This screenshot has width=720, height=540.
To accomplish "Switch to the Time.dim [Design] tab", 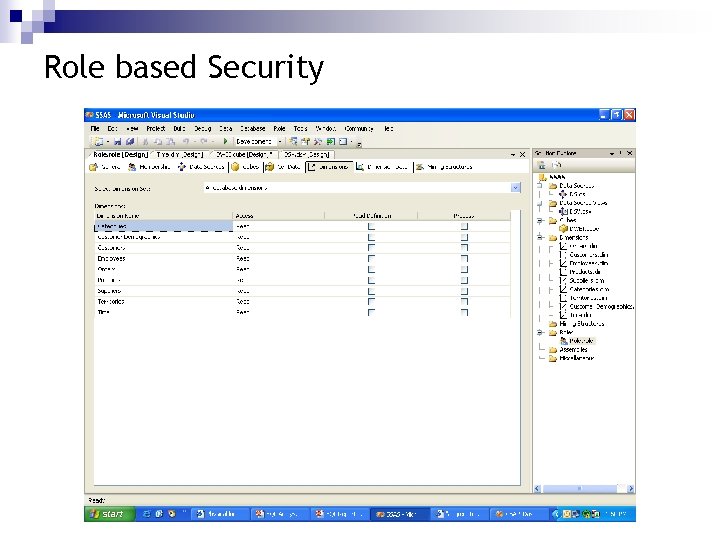I will pyautogui.click(x=180, y=155).
